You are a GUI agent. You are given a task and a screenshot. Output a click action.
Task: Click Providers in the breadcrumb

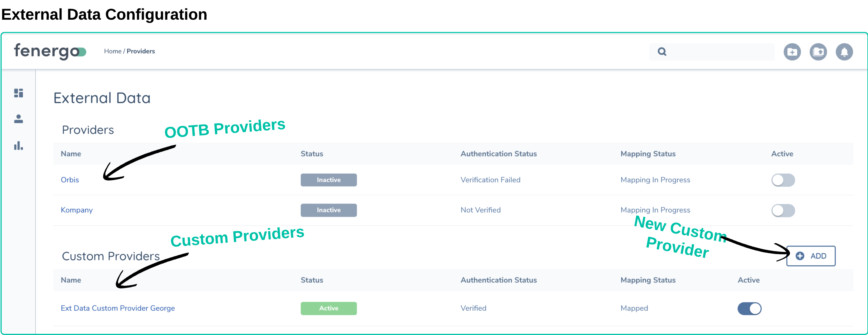pyautogui.click(x=140, y=51)
